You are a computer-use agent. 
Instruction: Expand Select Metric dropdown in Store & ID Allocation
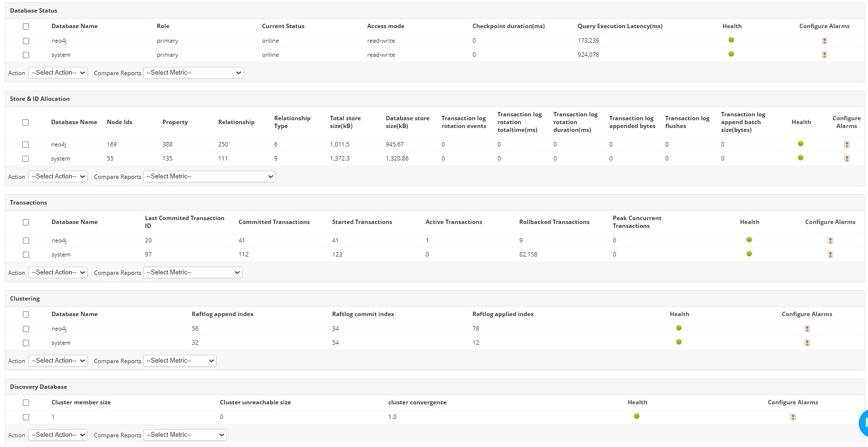point(209,176)
